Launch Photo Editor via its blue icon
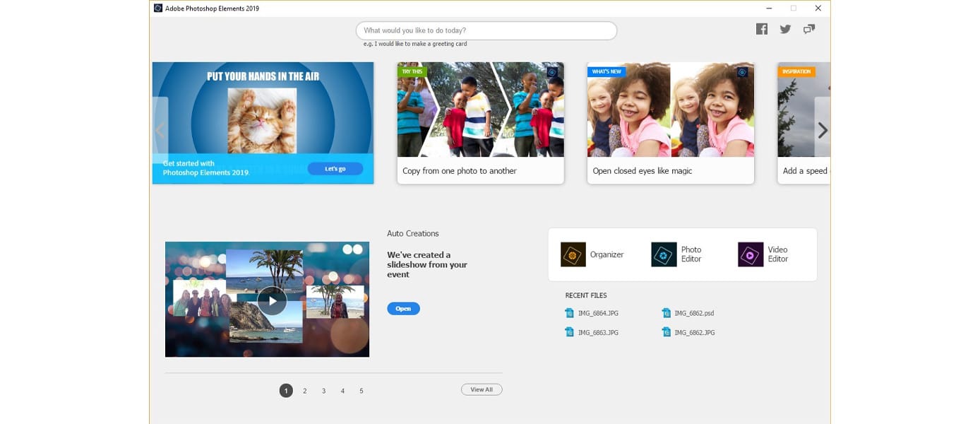Viewport: 980px width, 424px height. 664,254
